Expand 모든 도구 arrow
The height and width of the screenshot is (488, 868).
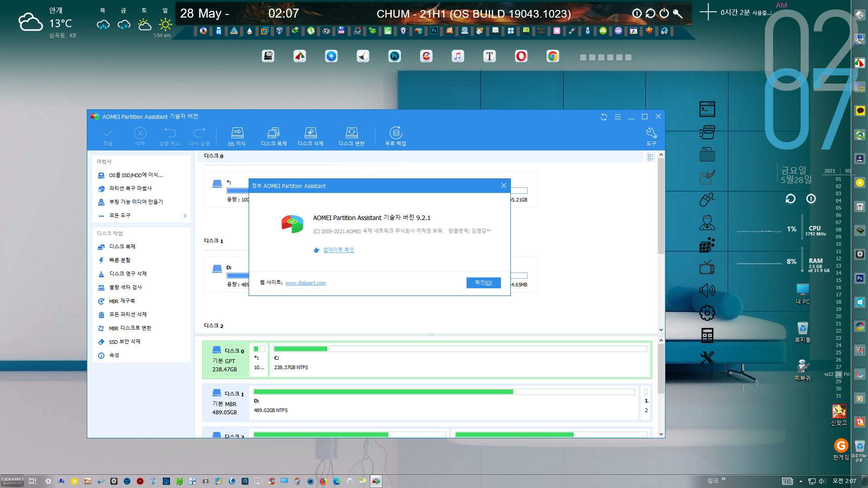(x=185, y=216)
